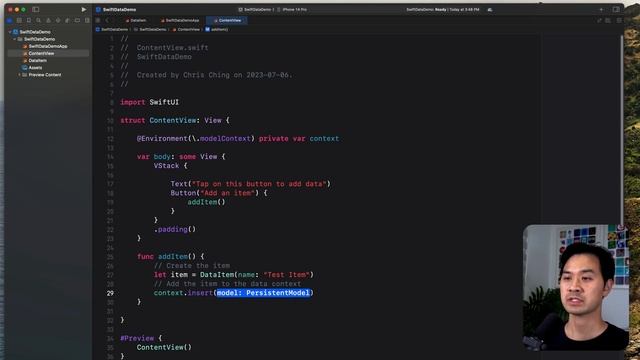Image resolution: width=640 pixels, height=360 pixels.
Task: Click 'VStack {' in code
Action: click(170, 166)
